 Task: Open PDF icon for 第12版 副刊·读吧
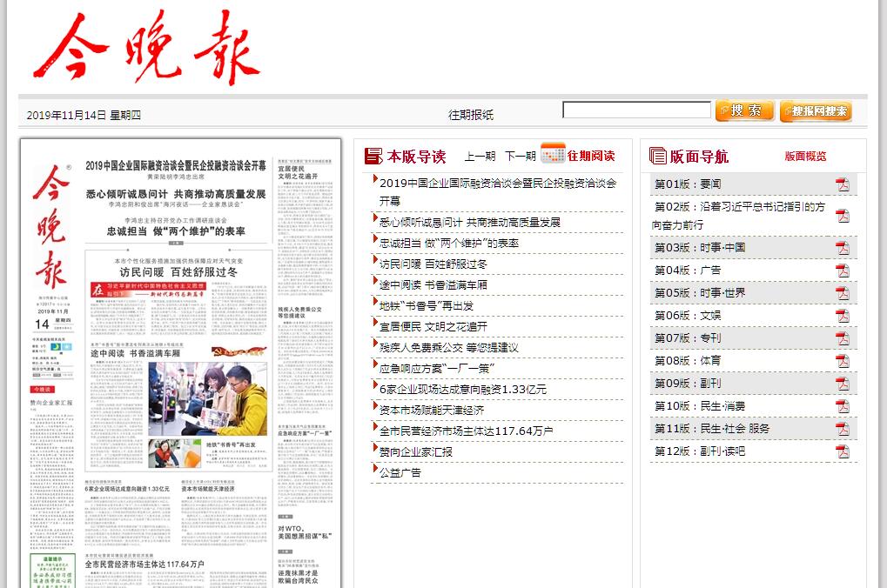(x=842, y=451)
